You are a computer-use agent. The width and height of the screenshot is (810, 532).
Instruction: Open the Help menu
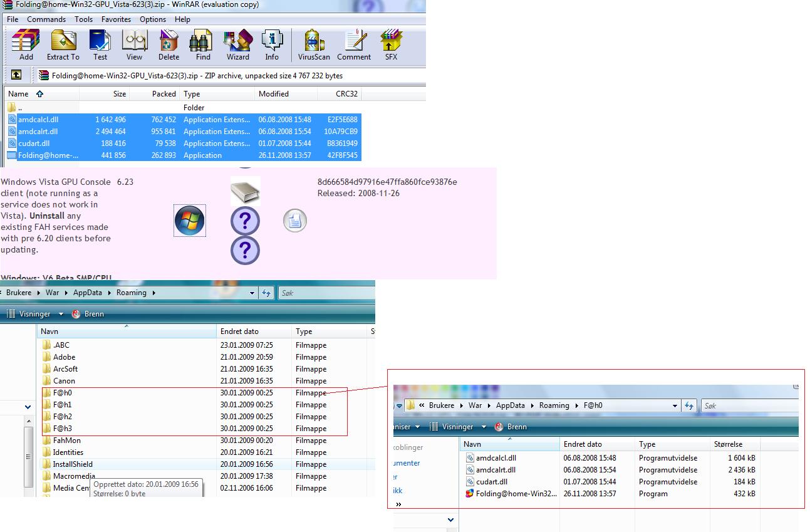coord(182,19)
